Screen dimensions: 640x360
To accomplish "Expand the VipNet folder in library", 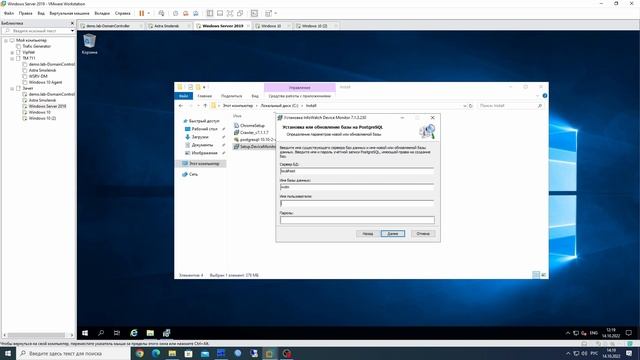I will 12,52.
